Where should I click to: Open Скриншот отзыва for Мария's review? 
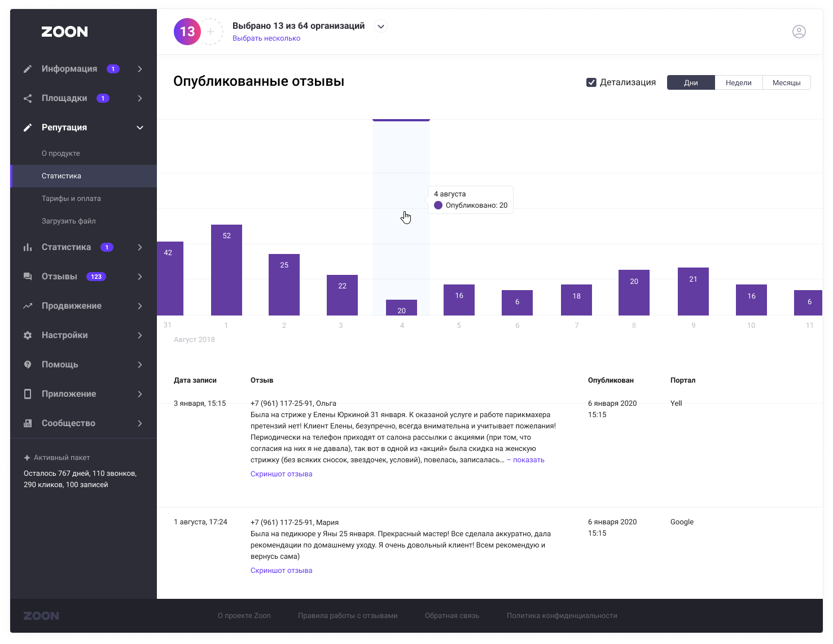[x=282, y=571]
